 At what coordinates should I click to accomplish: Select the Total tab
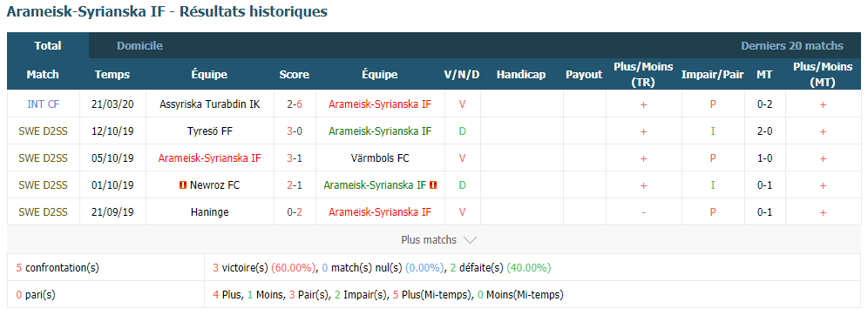coord(48,46)
